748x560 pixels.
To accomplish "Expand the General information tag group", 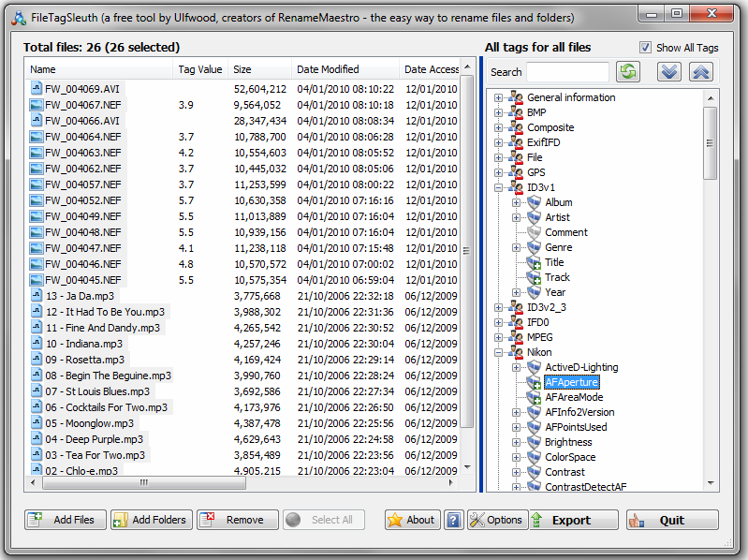I will click(x=498, y=97).
